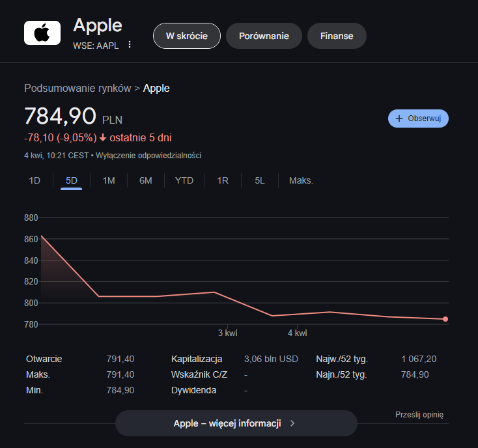This screenshot has height=448, width=478.
Task: Click chevron arrow in 'Apple – więcej informacji'
Action: click(x=292, y=423)
